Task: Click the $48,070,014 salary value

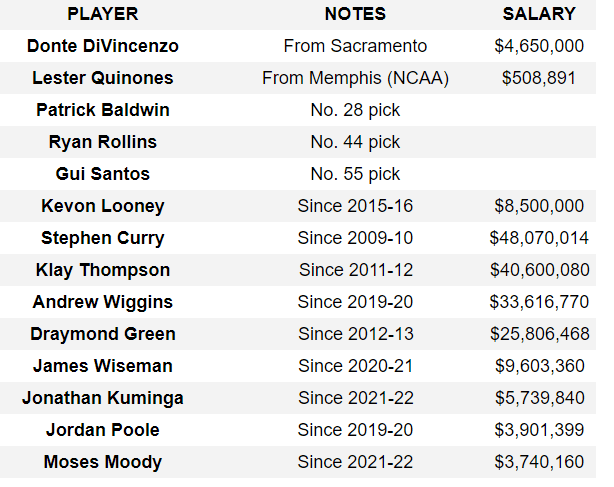Action: tap(539, 238)
